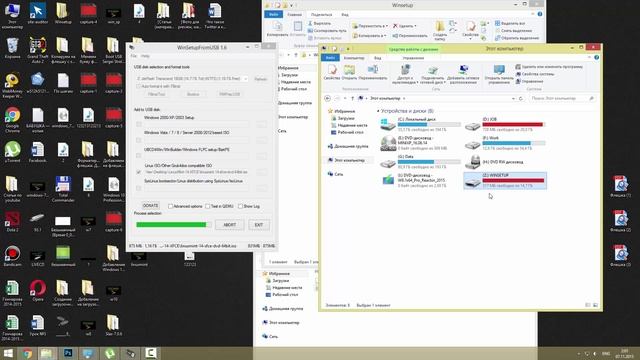Image resolution: width=640 pixels, height=360 pixels.
Task: Select the (D:) JOB drive
Action: point(505,124)
